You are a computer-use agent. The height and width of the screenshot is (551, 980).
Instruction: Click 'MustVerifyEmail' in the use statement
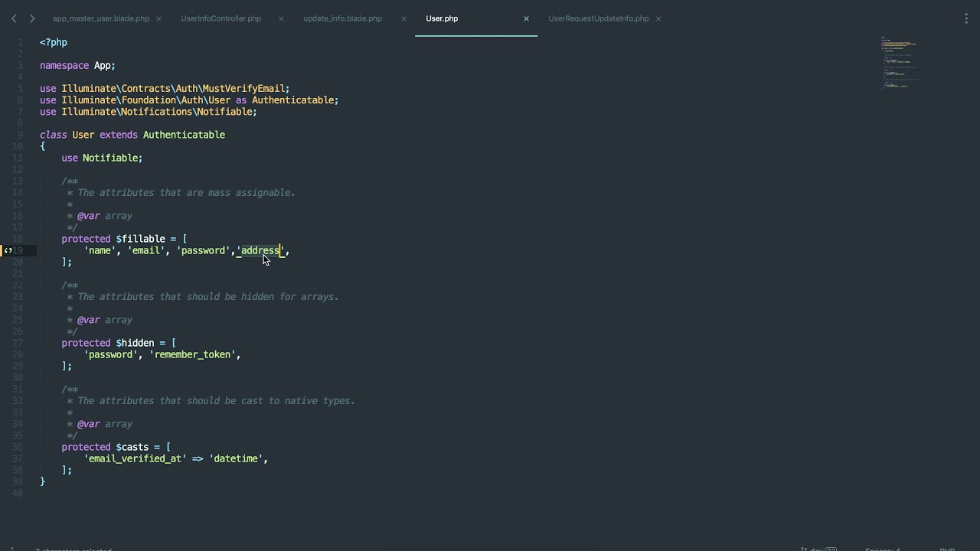click(243, 89)
